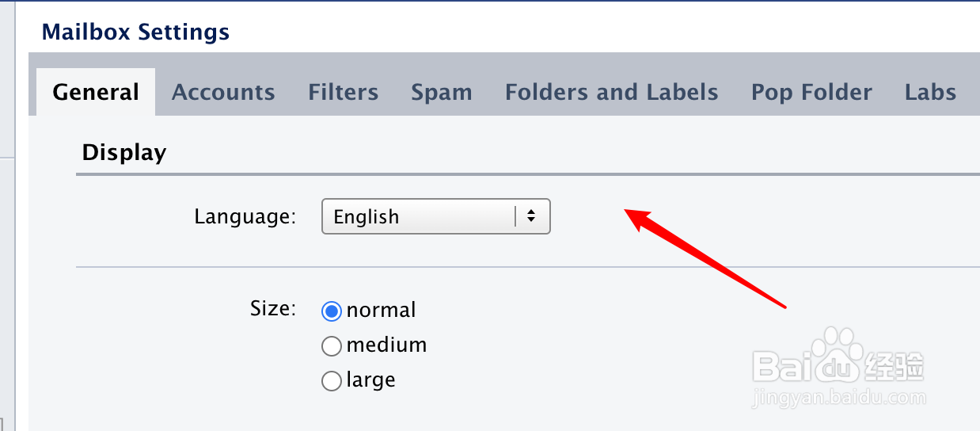Click the Language field label
The width and height of the screenshot is (980, 431).
pos(245,216)
